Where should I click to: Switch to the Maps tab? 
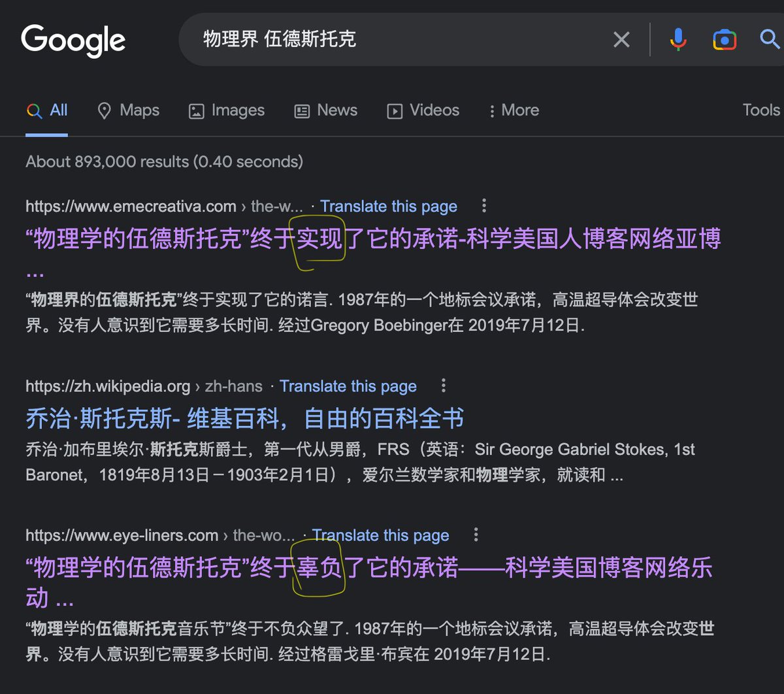coord(128,110)
